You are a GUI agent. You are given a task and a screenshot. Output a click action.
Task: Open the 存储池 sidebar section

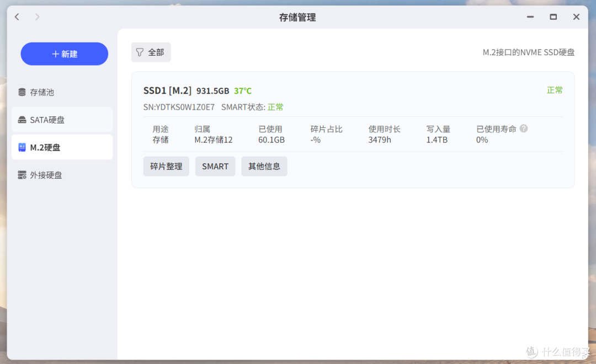pyautogui.click(x=62, y=92)
